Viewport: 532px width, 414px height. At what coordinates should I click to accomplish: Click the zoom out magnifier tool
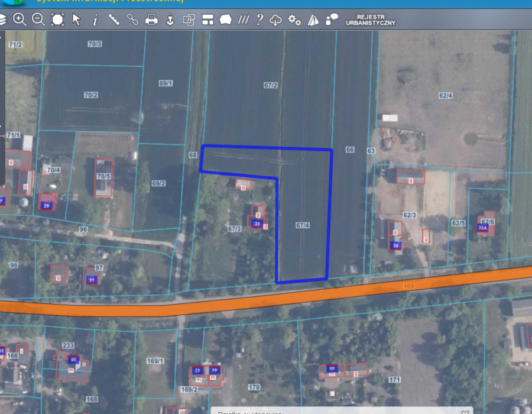click(x=38, y=20)
